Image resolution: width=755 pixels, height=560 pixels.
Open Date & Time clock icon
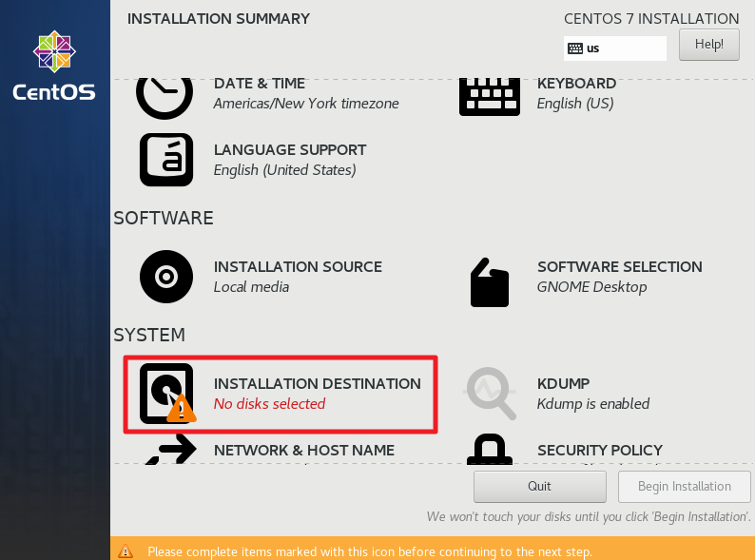[165, 98]
